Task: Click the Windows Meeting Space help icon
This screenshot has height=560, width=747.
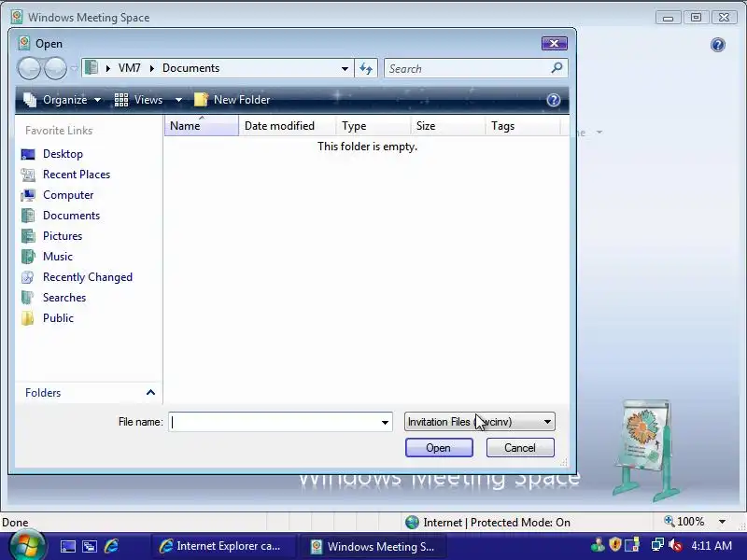Action: (x=717, y=45)
